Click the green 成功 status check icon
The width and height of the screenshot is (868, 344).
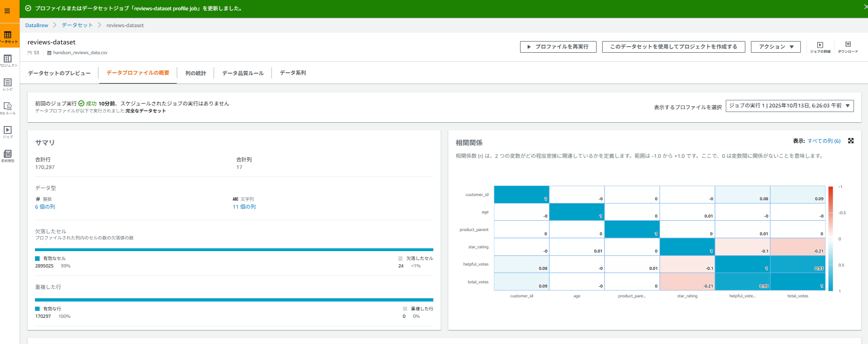click(82, 104)
